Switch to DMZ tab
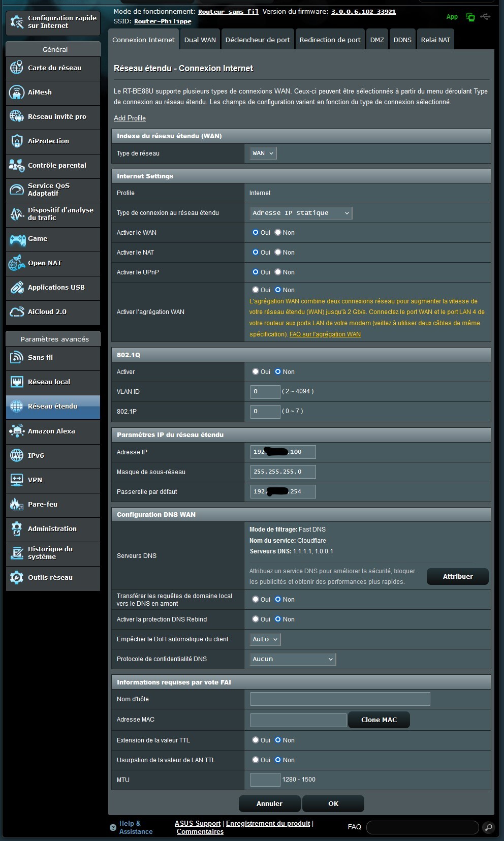This screenshot has width=504, height=841. [x=377, y=40]
